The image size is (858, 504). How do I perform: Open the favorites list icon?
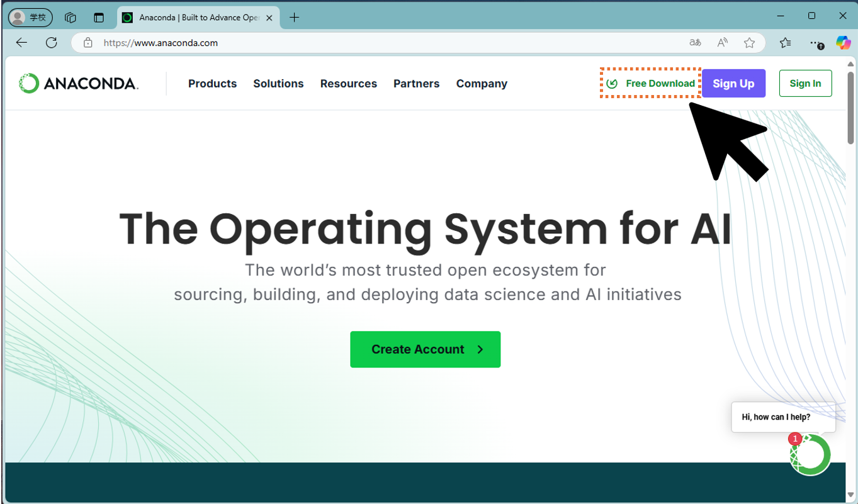coord(785,43)
